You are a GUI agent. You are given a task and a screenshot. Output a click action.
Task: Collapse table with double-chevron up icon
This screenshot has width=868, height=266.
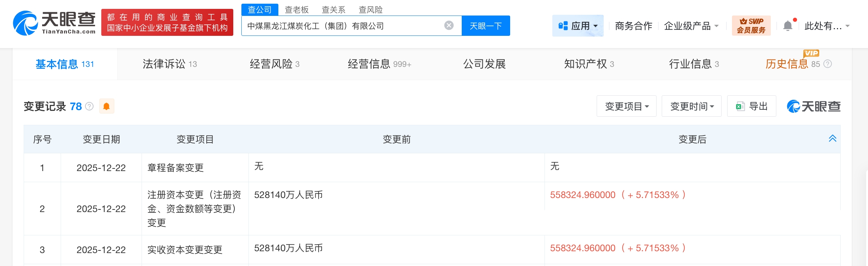click(833, 139)
